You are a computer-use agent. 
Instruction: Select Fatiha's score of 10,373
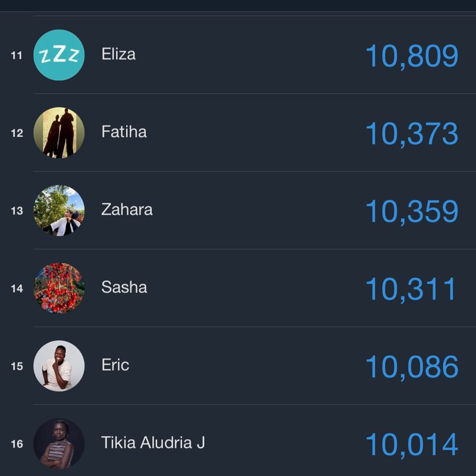[412, 134]
